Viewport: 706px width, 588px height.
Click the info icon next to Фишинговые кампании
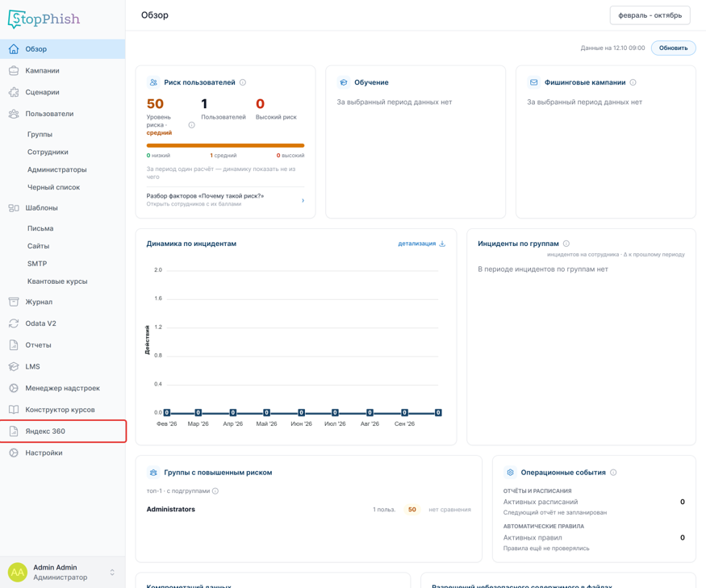click(633, 82)
